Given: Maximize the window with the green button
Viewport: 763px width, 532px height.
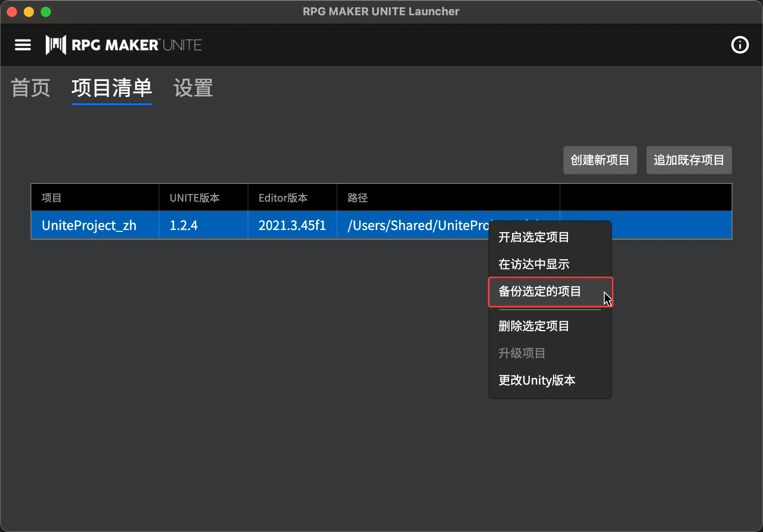Looking at the screenshot, I should [46, 12].
